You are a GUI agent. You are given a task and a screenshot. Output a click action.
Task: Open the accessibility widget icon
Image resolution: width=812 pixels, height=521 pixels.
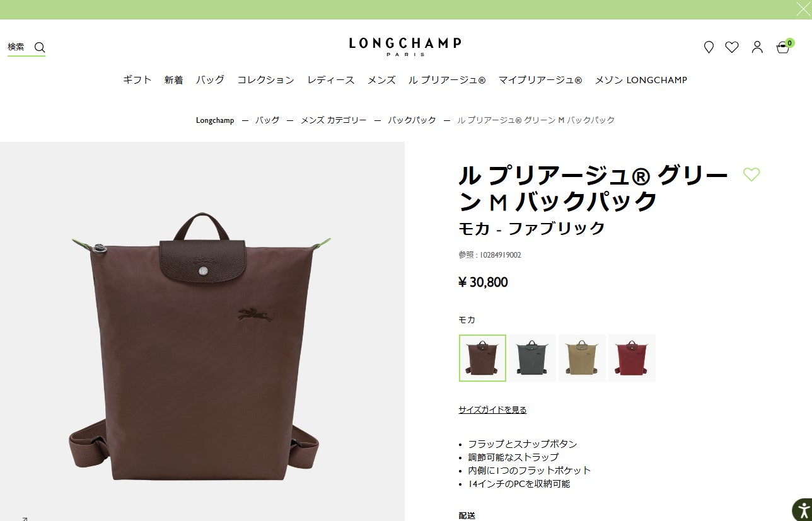802,510
